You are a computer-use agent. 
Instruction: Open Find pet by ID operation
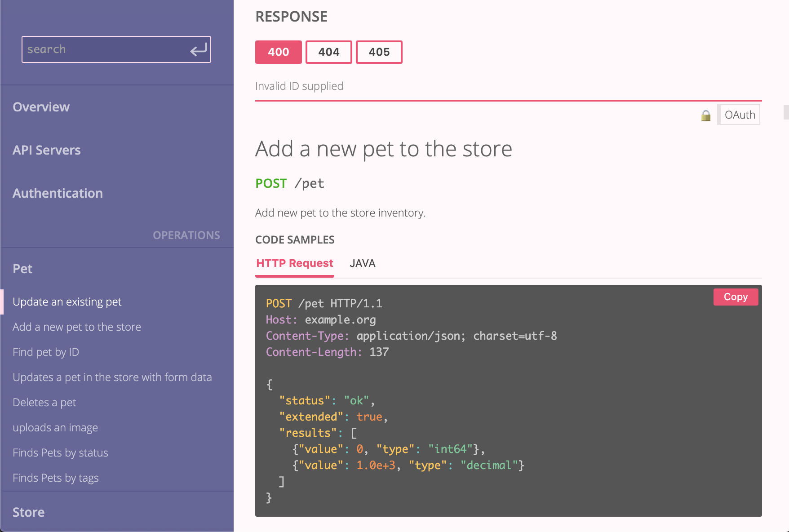(x=46, y=352)
